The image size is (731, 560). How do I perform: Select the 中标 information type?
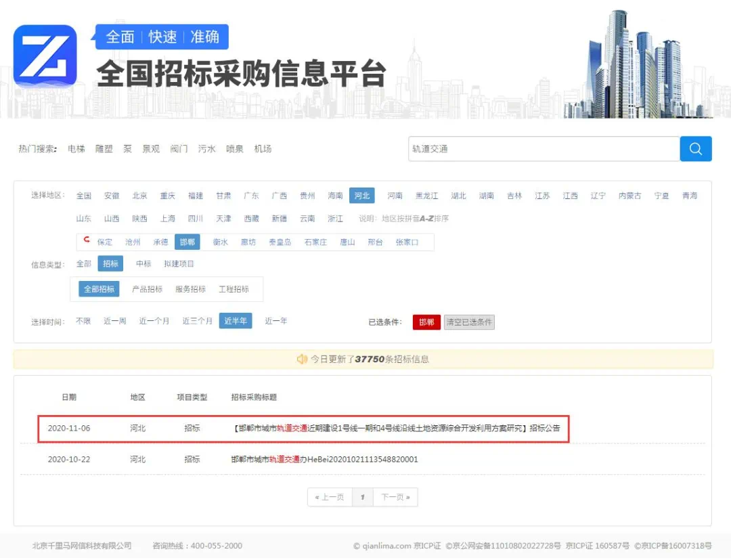pyautogui.click(x=143, y=264)
